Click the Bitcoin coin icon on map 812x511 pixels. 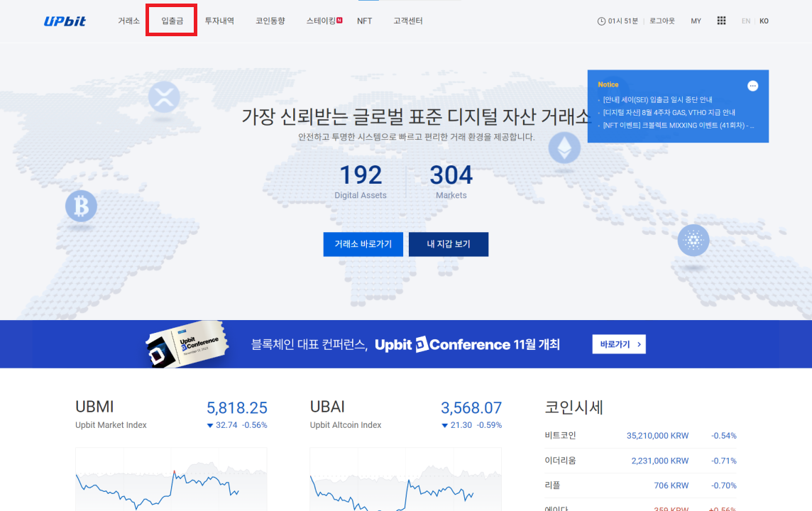(82, 206)
